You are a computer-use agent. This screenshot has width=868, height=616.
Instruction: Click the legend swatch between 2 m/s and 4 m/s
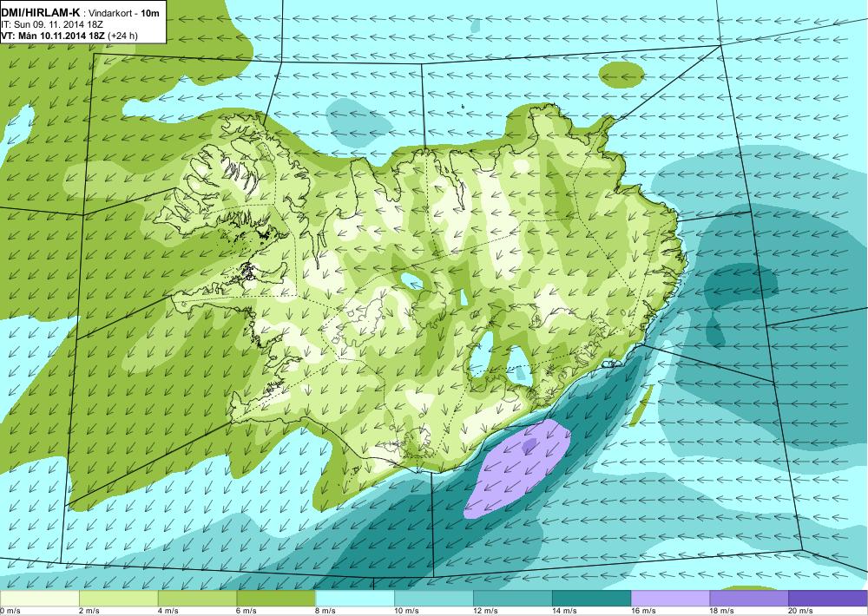click(x=118, y=599)
